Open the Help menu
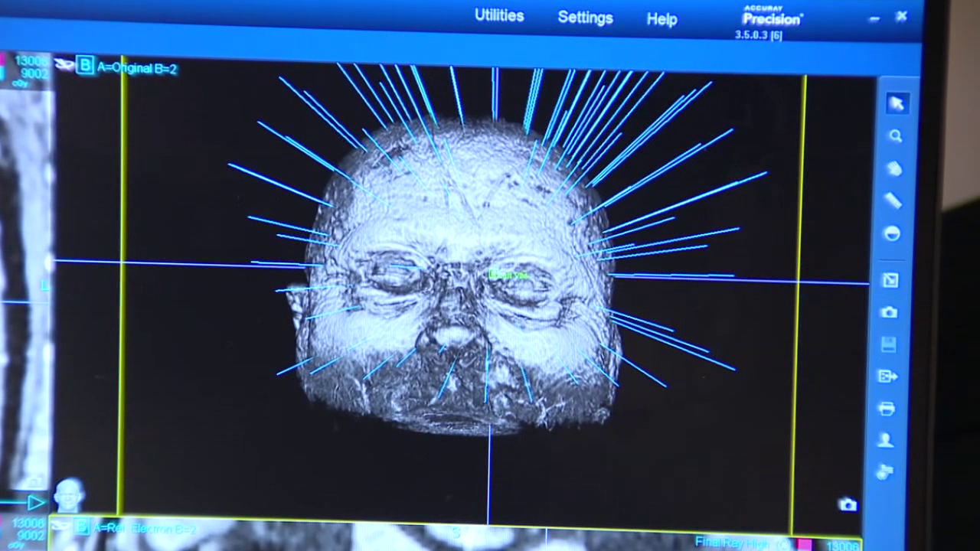Screen dimensions: 980x551 [661, 19]
